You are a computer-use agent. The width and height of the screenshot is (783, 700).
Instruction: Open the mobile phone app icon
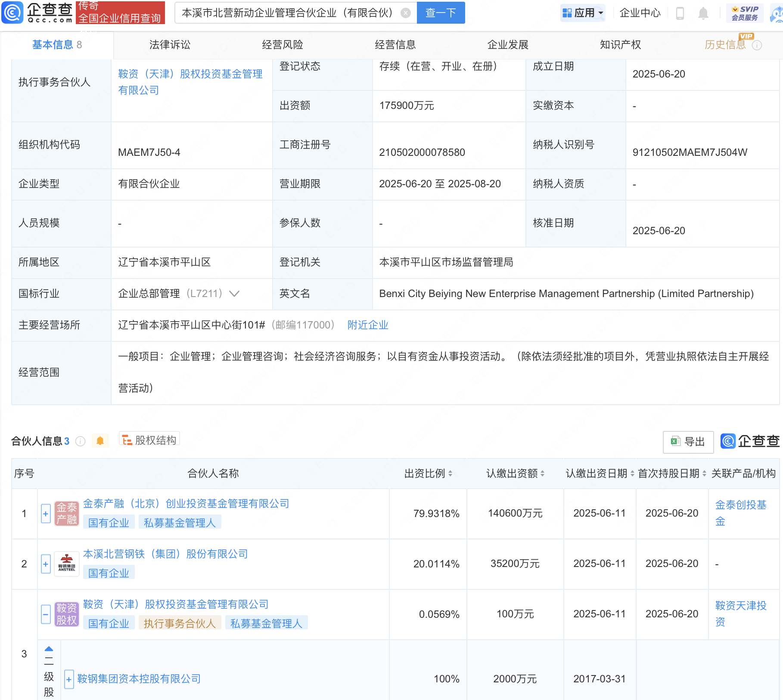(680, 13)
